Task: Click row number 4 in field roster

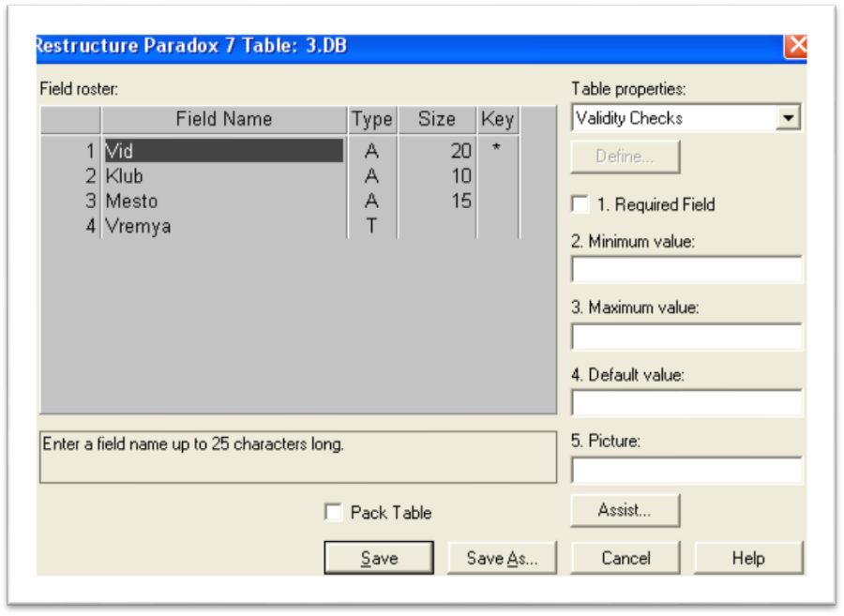Action: pyautogui.click(x=90, y=227)
